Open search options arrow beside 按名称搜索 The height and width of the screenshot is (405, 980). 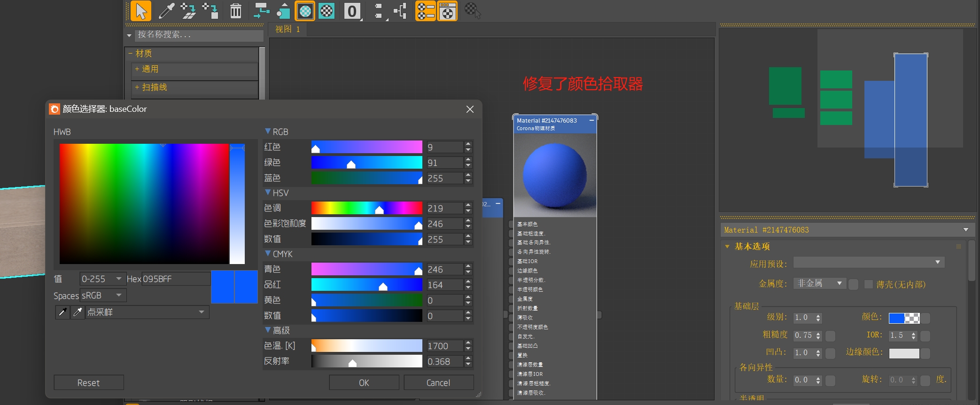pyautogui.click(x=129, y=35)
